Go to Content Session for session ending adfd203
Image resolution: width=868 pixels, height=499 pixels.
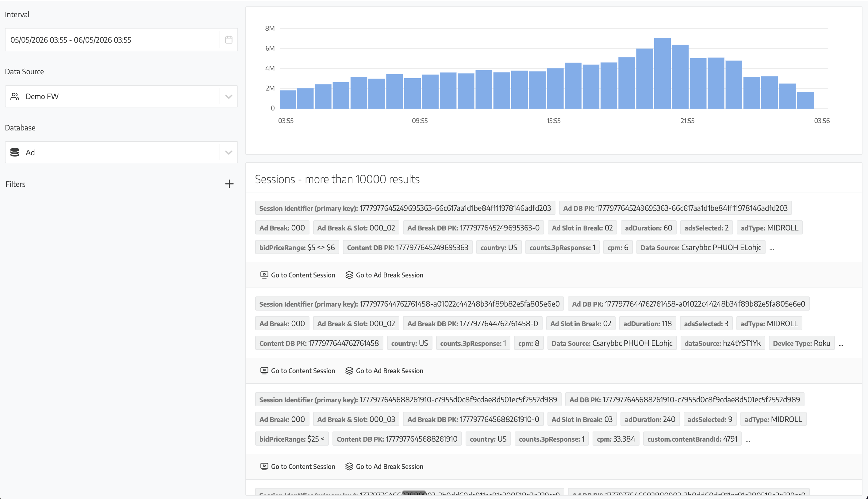(298, 275)
